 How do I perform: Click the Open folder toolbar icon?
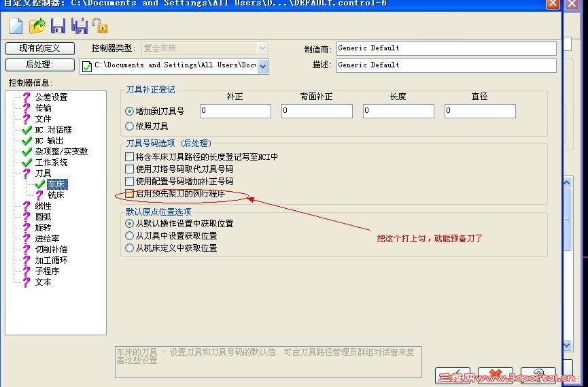[x=37, y=26]
